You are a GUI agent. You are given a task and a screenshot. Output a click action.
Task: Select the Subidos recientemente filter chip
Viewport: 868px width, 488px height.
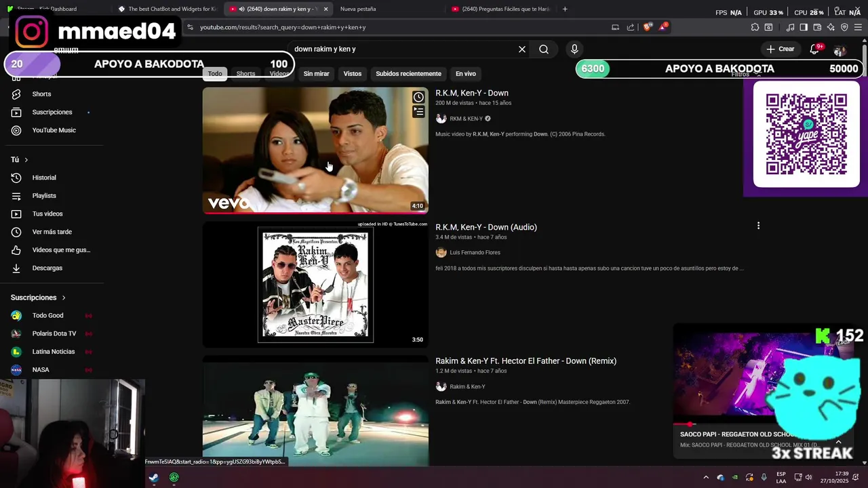tap(408, 74)
